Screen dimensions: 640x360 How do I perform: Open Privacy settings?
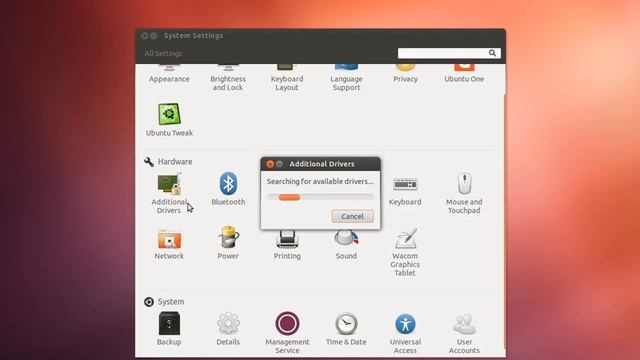(405, 74)
